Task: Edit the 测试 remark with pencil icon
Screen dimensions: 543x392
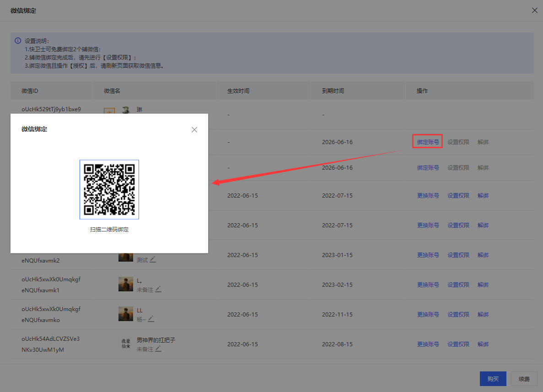Action: point(153,259)
